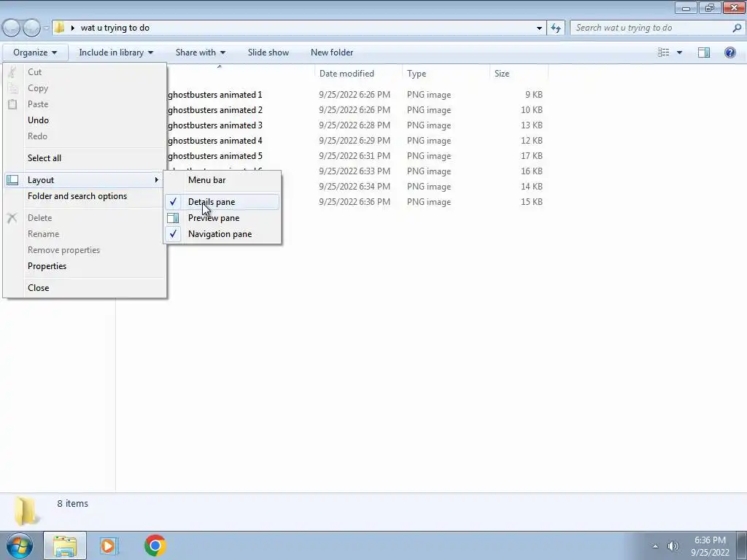This screenshot has height=560, width=747.
Task: Click the 9/25/2022 6:36 PM date cell
Action: pyautogui.click(x=355, y=202)
